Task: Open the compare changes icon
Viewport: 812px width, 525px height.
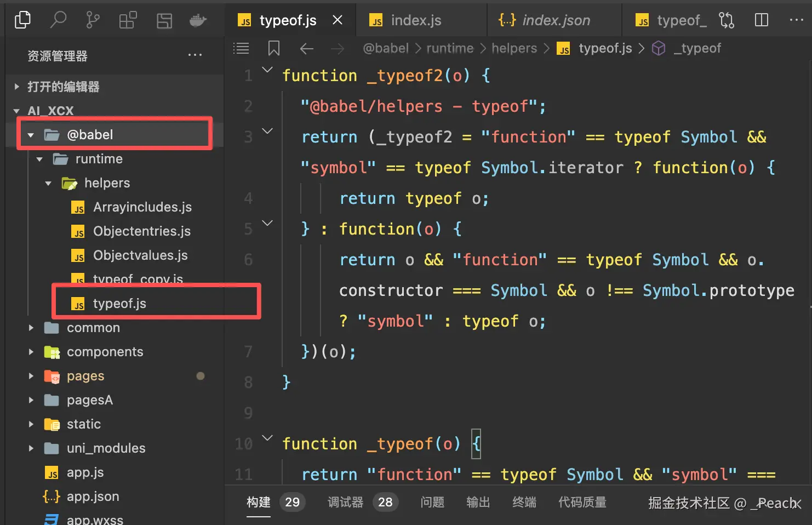Action: pos(727,20)
